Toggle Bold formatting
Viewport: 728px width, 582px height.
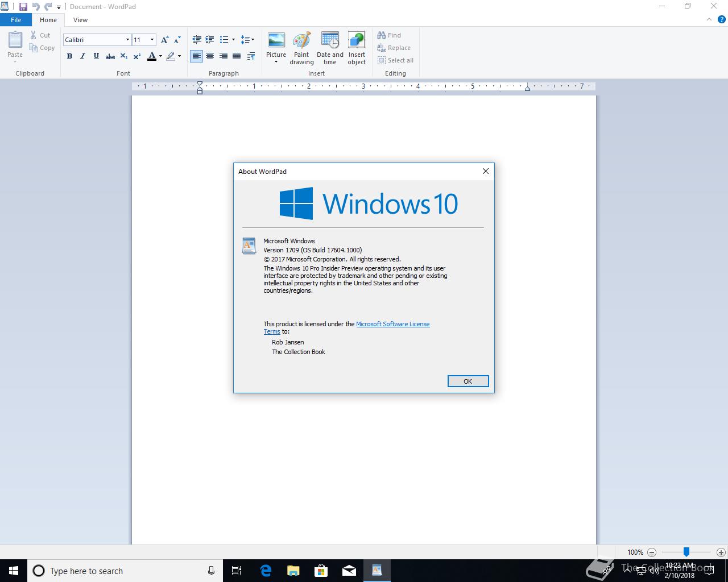(x=69, y=56)
